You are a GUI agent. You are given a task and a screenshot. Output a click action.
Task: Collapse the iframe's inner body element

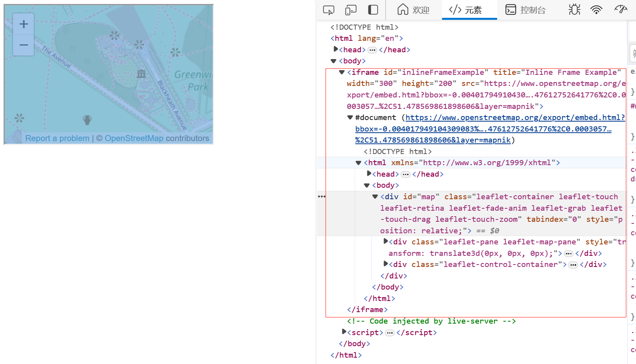(x=367, y=185)
